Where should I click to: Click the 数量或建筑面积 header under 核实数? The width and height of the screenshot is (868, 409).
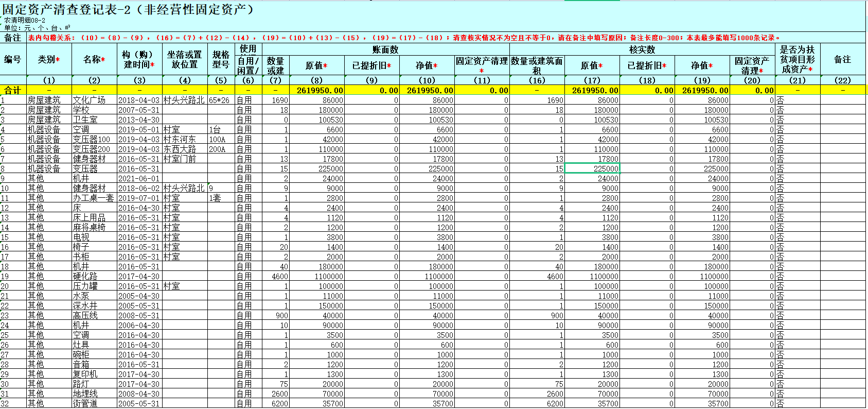coord(537,65)
